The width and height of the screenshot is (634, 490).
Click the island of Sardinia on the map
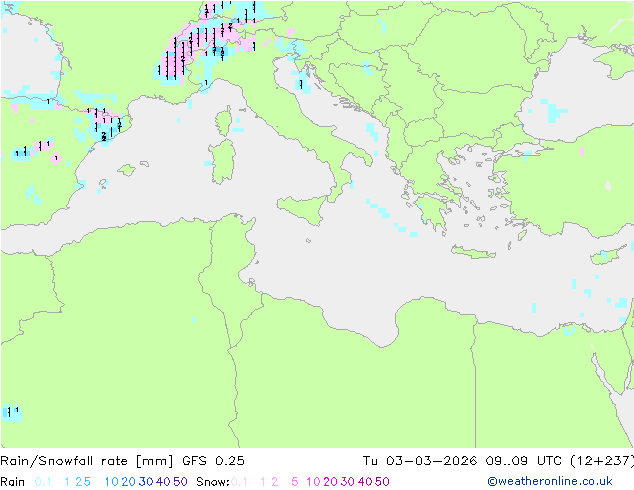pos(222,162)
